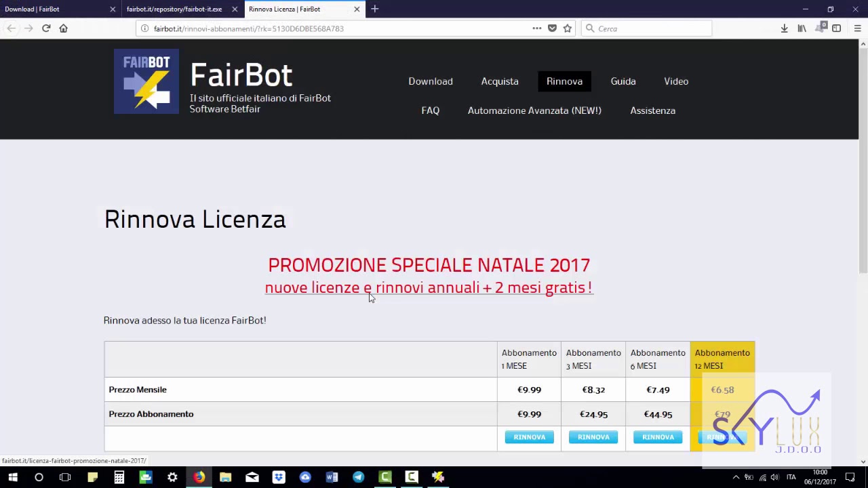Viewport: 868px width, 488px height.
Task: Click the FairBot site title
Action: [241, 75]
